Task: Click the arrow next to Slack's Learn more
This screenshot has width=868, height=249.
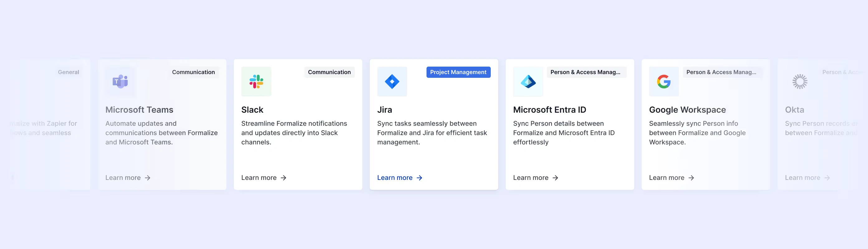Action: [x=283, y=178]
